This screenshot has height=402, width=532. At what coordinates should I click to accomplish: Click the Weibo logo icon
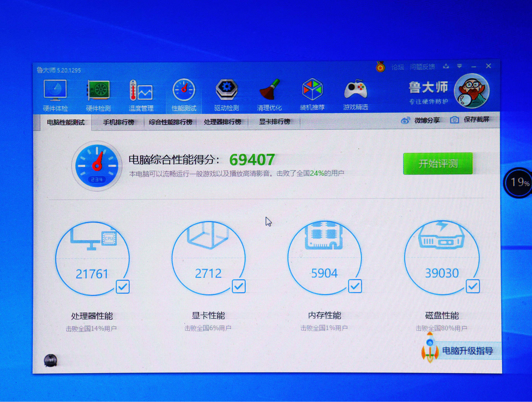tap(405, 121)
